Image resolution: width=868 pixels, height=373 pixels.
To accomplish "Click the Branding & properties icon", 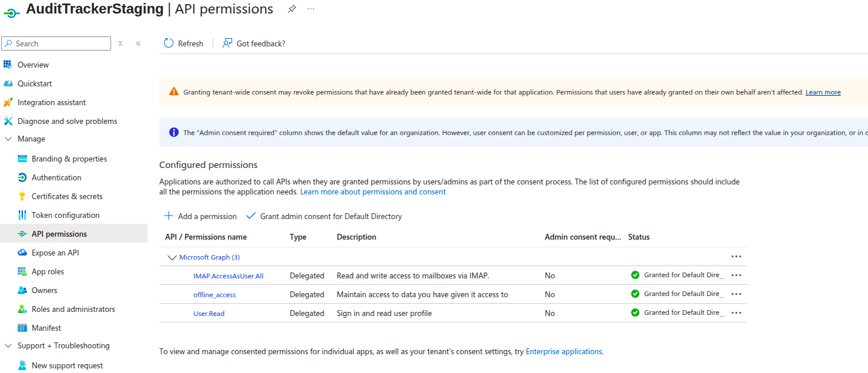I will [22, 159].
